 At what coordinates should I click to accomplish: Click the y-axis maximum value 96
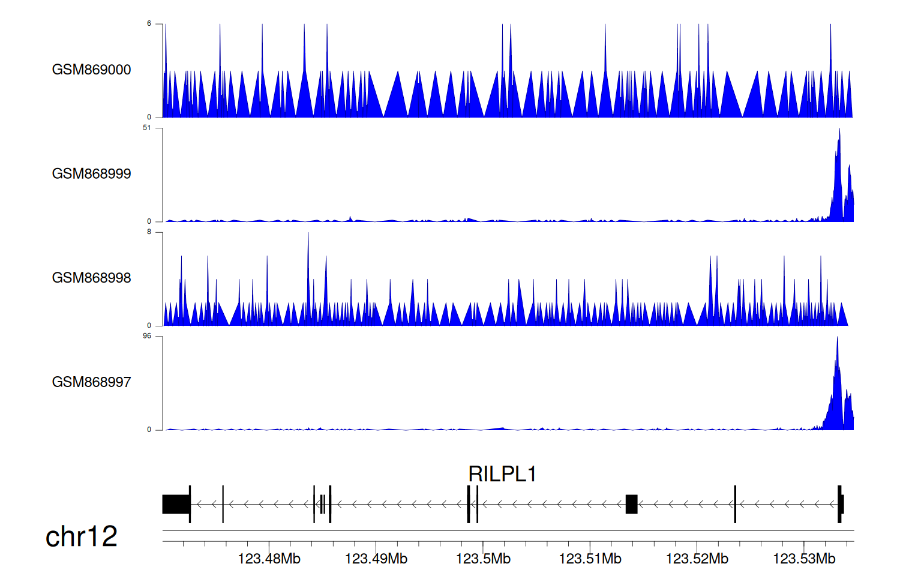(147, 336)
